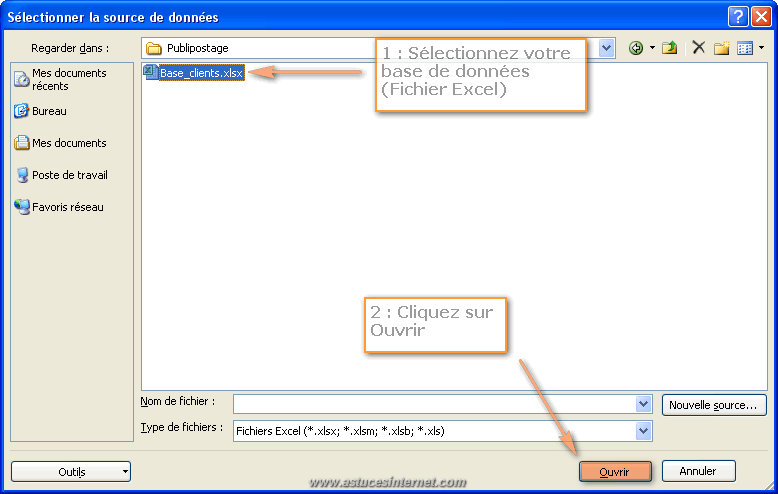Expand the Regarder dans folder dropdown

pyautogui.click(x=606, y=48)
